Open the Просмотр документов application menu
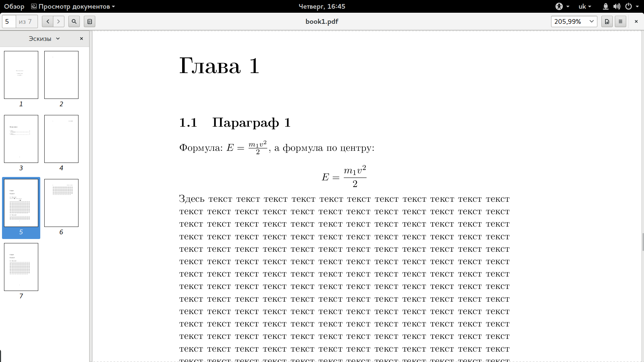Image resolution: width=644 pixels, height=362 pixels. 73,6
